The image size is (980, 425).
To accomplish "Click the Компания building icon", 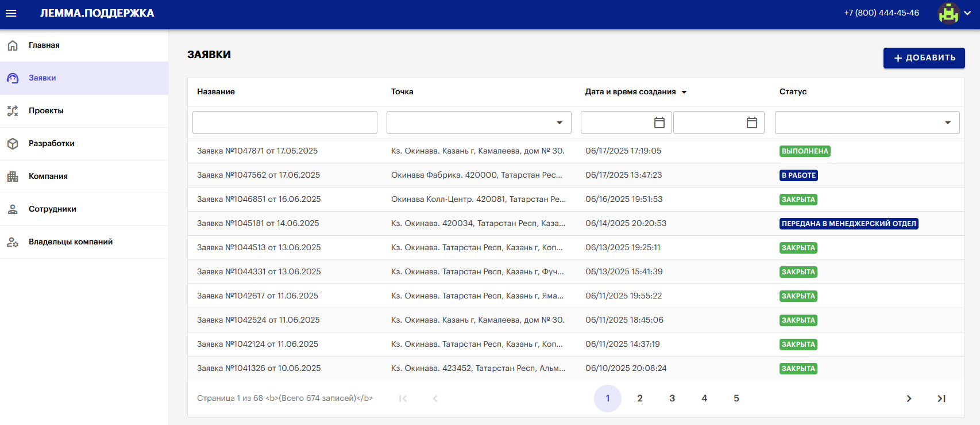I will pyautogui.click(x=13, y=177).
